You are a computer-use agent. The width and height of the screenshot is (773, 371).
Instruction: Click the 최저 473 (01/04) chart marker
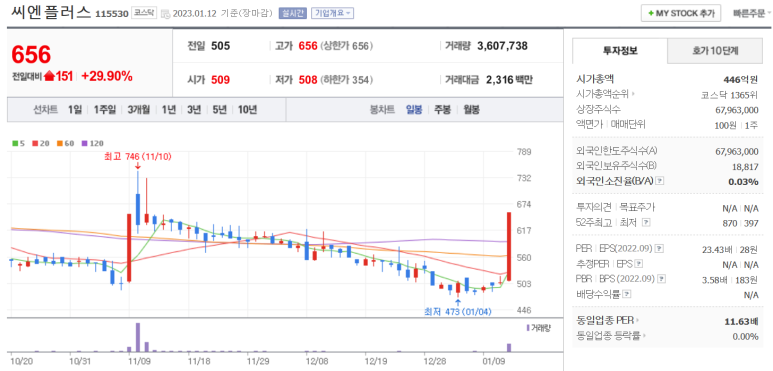click(458, 311)
